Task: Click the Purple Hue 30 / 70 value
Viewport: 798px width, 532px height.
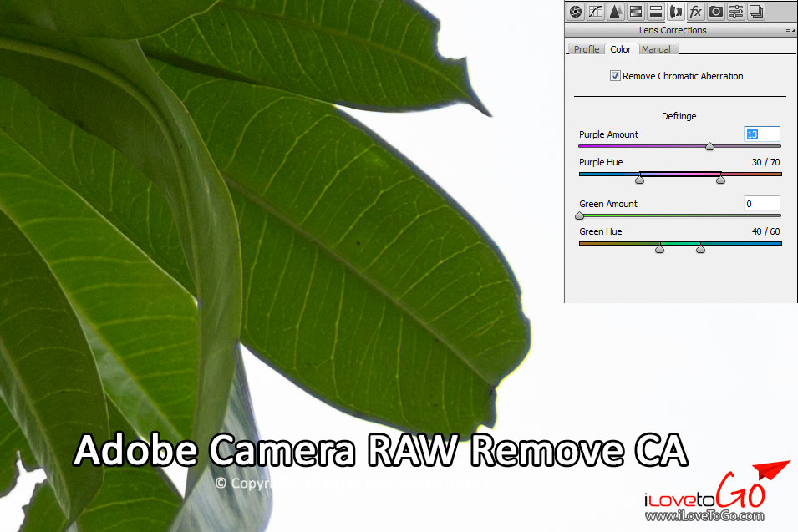Action: click(765, 162)
